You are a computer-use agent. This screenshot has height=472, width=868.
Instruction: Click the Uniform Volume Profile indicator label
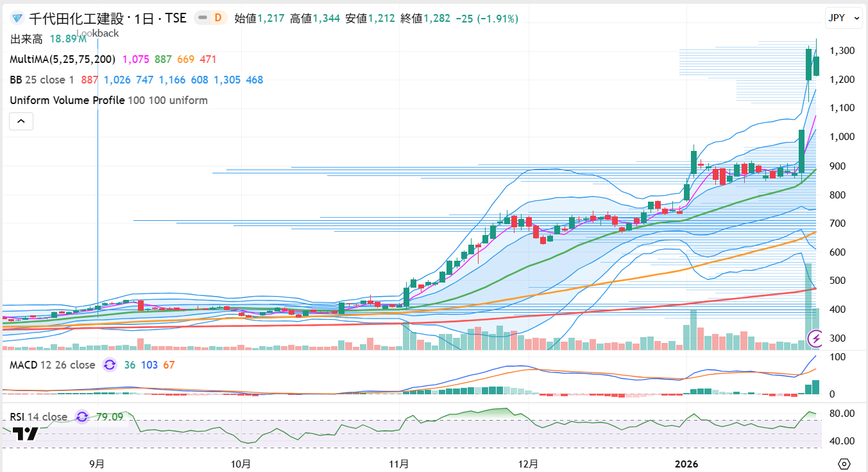point(67,100)
